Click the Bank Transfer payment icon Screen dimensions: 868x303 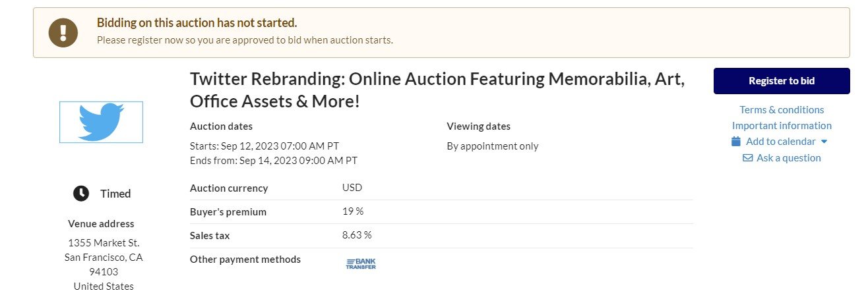[361, 263]
